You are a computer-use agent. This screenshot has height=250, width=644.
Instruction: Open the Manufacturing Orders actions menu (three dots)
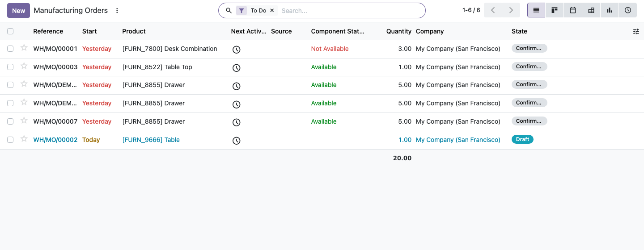point(117,10)
